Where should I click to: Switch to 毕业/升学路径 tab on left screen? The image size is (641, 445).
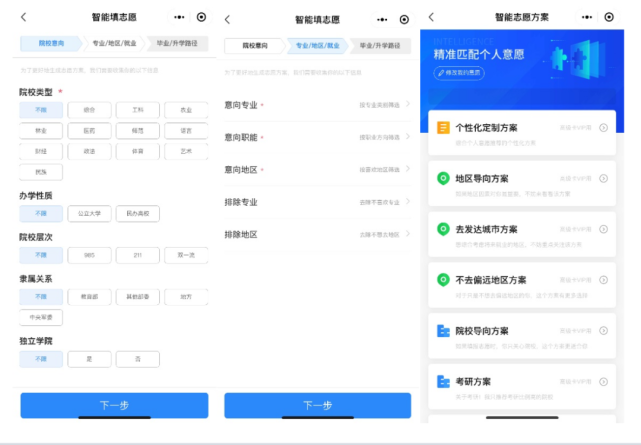(177, 43)
